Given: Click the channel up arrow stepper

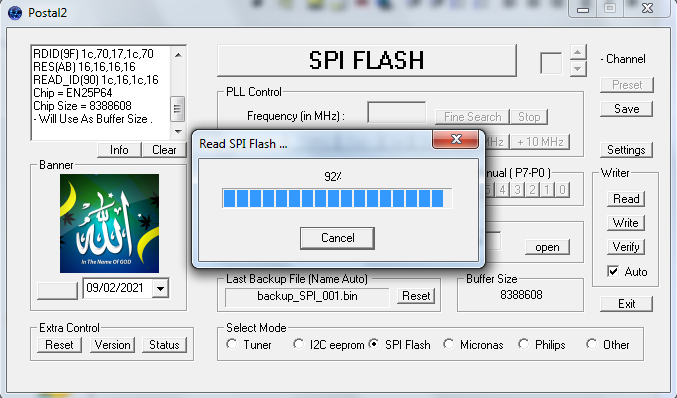Looking at the screenshot, I should pos(578,53).
